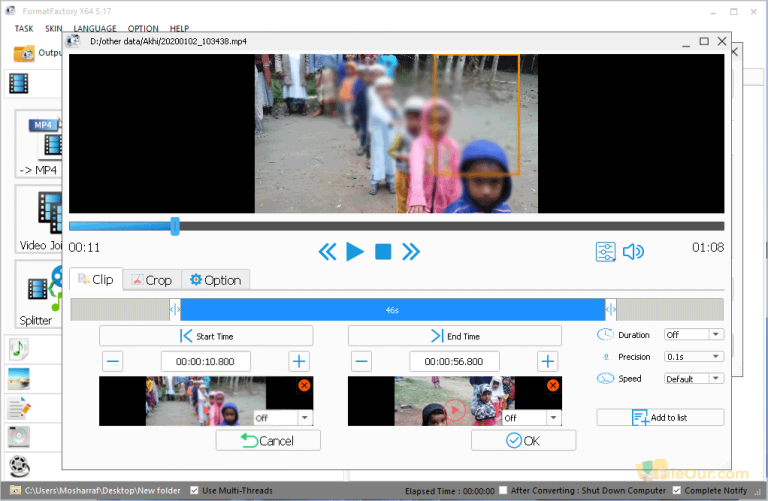Click the Add to list button
This screenshot has height=501, width=768.
[660, 417]
